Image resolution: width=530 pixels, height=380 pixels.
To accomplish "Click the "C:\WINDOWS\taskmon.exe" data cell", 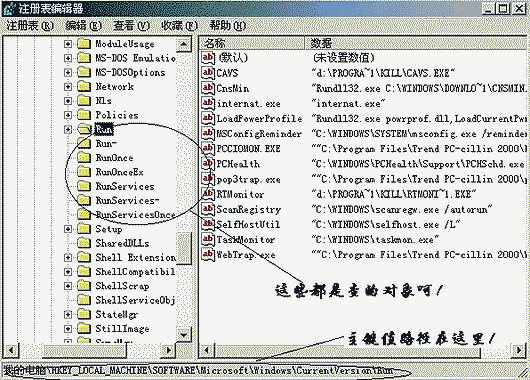I will tap(375, 240).
